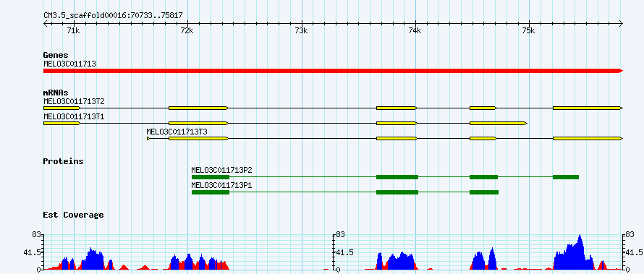Click the MELO3C011713P1 protein label
The width and height of the screenshot is (644, 274).
coord(222,185)
